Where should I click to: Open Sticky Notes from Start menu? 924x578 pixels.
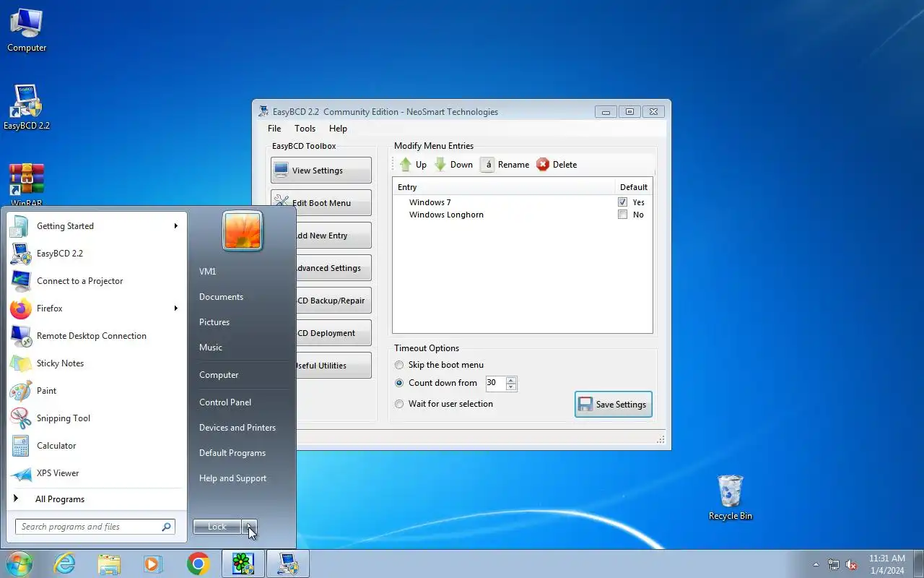pos(96,363)
